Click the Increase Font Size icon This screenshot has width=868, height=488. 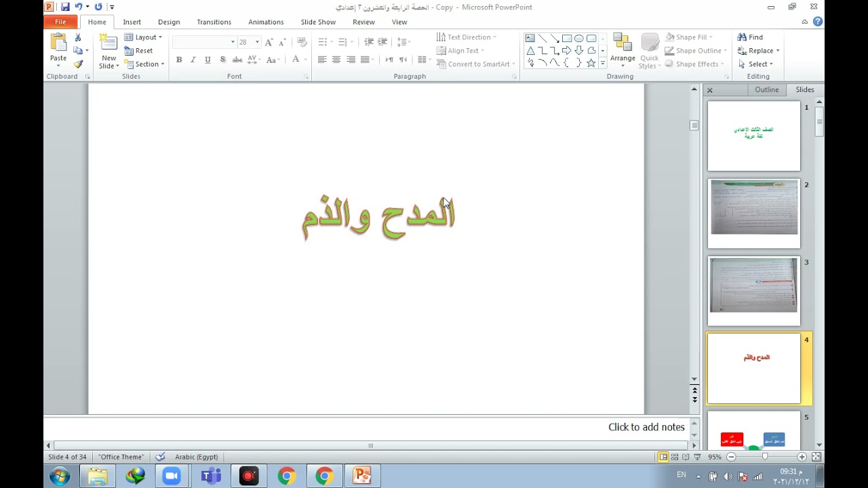point(269,42)
